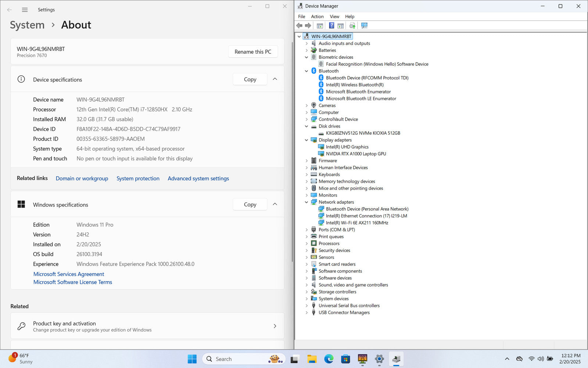Go back in the Settings window

click(x=10, y=10)
